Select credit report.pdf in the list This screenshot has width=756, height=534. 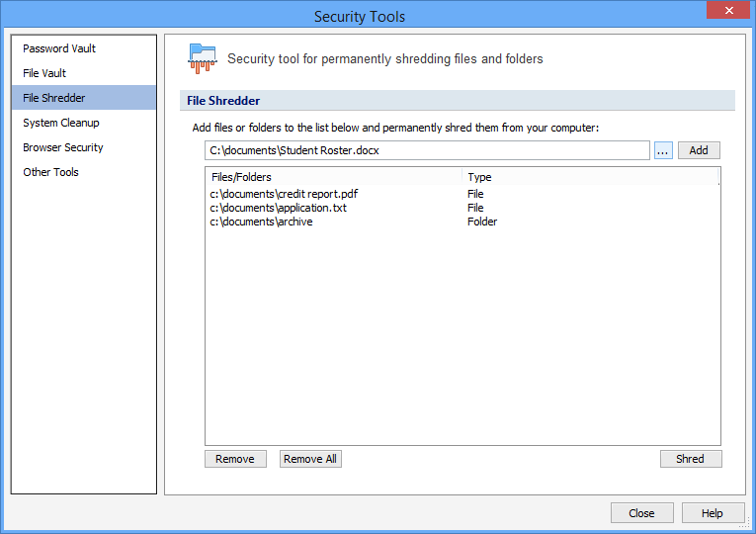pyautogui.click(x=284, y=194)
